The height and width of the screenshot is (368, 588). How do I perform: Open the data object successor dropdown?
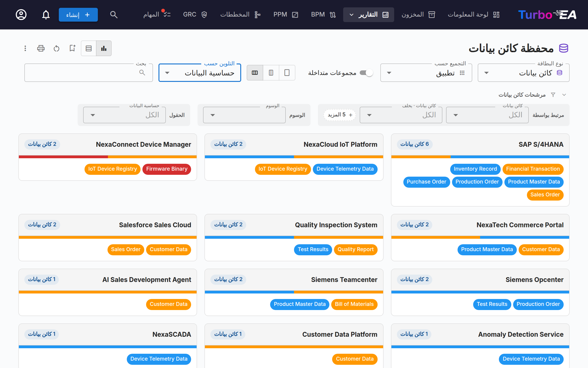401,115
